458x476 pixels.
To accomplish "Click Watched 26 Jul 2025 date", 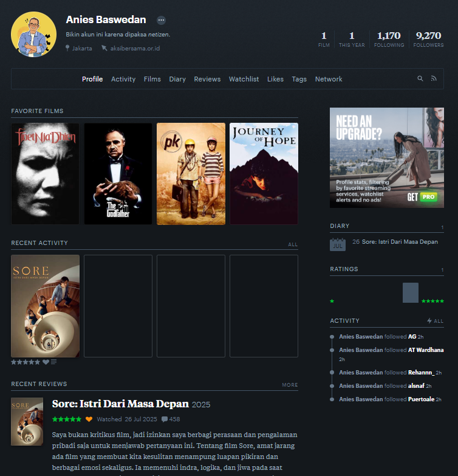I will (127, 419).
